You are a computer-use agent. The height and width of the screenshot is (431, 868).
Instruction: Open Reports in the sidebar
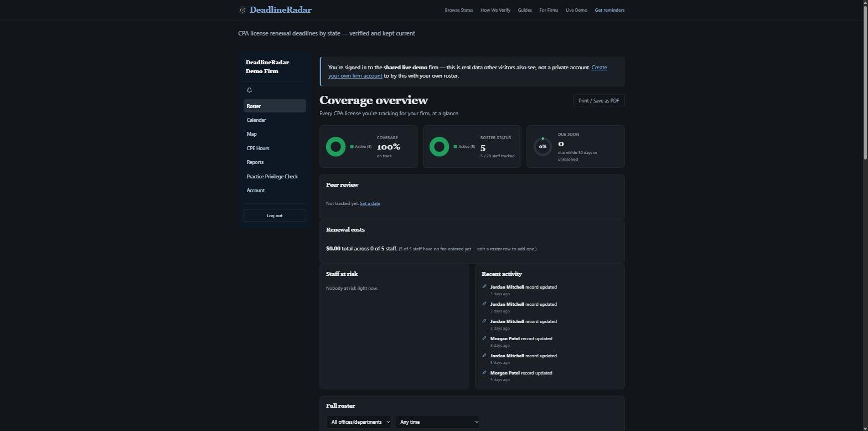point(275,162)
